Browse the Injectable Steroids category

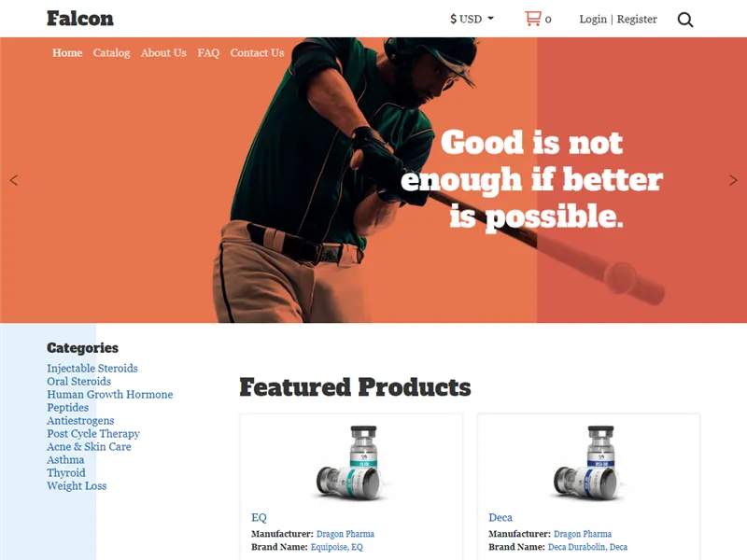coord(92,368)
